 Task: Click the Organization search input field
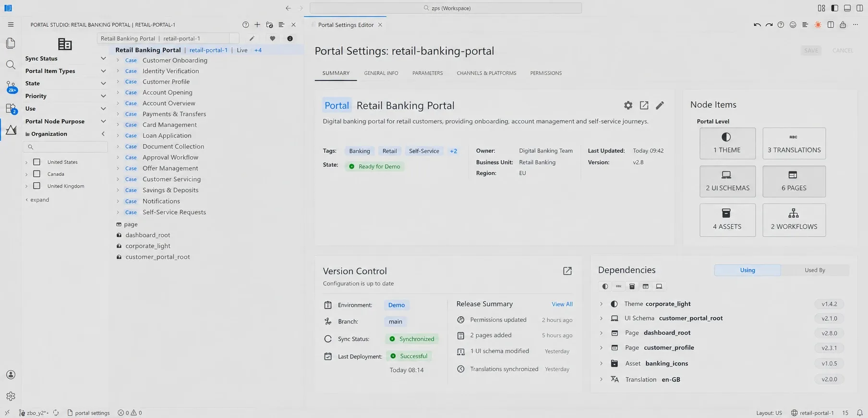[65, 147]
